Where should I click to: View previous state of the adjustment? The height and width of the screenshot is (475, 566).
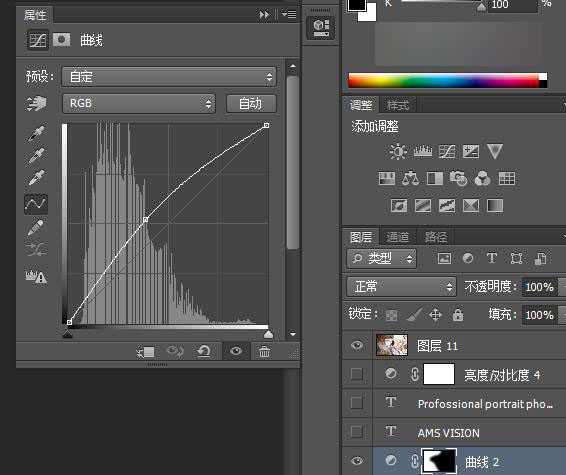(175, 351)
